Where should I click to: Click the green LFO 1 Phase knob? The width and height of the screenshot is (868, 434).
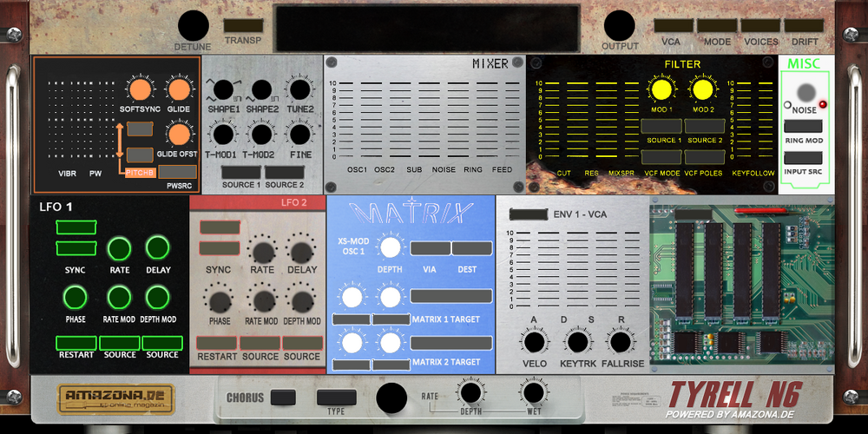[x=76, y=297]
